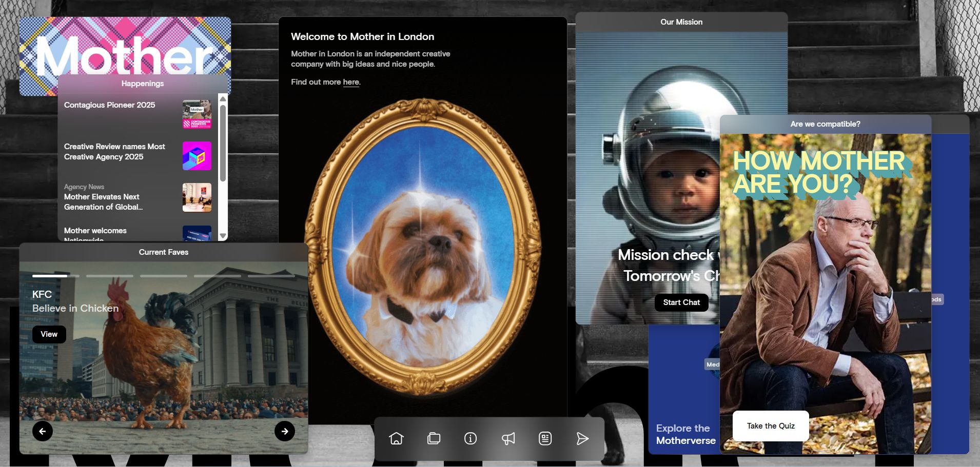This screenshot has height=467, width=980.
Task: Go to previous slide with left arrow
Action: (43, 431)
